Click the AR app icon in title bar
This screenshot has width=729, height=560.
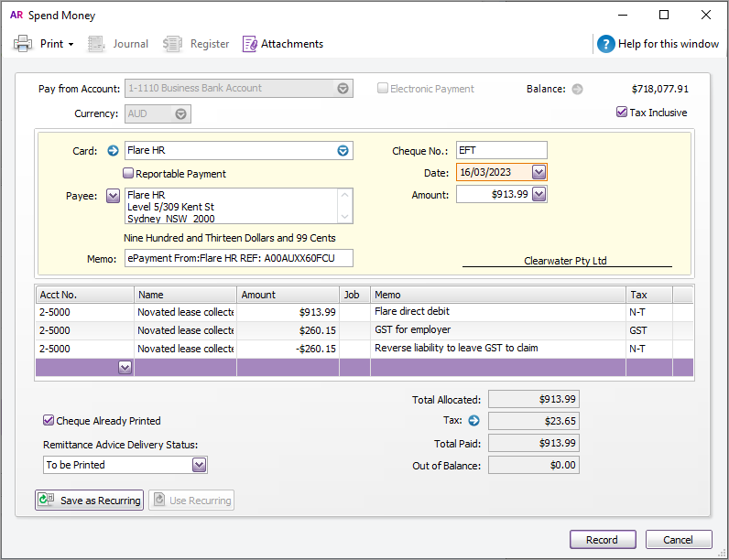pyautogui.click(x=16, y=16)
